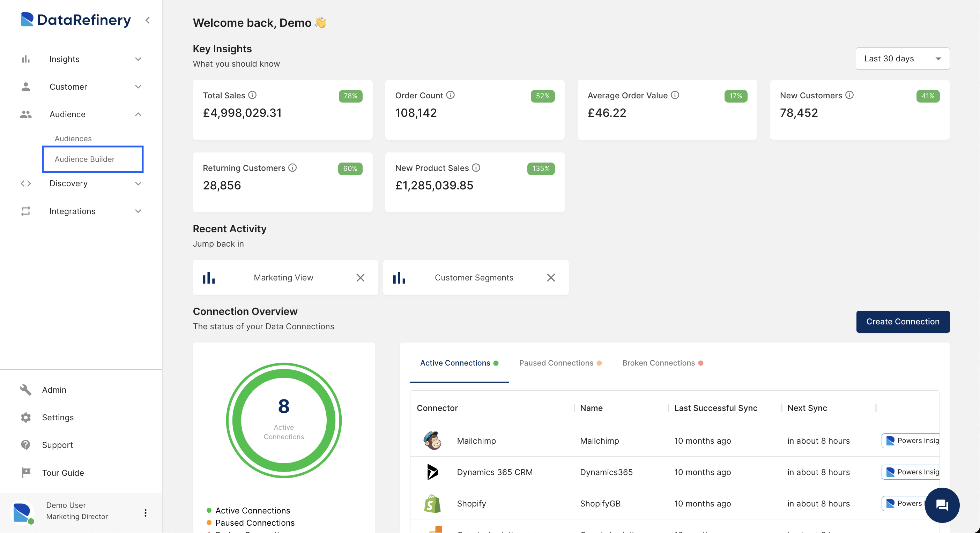The height and width of the screenshot is (533, 980).
Task: Click Paused Connections legend entry
Action: [250, 522]
